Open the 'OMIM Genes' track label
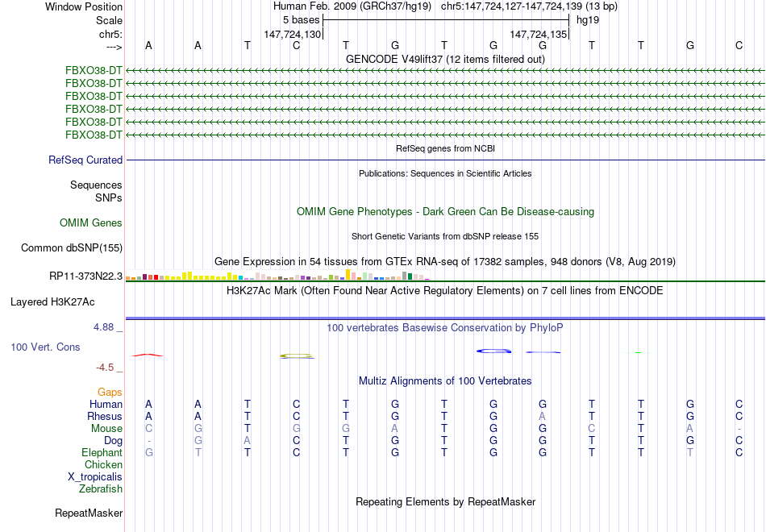The image size is (766, 532). (x=91, y=222)
